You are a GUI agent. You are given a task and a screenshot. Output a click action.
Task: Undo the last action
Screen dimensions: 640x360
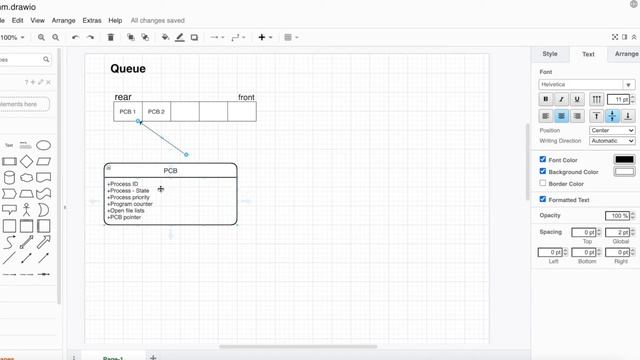point(76,37)
